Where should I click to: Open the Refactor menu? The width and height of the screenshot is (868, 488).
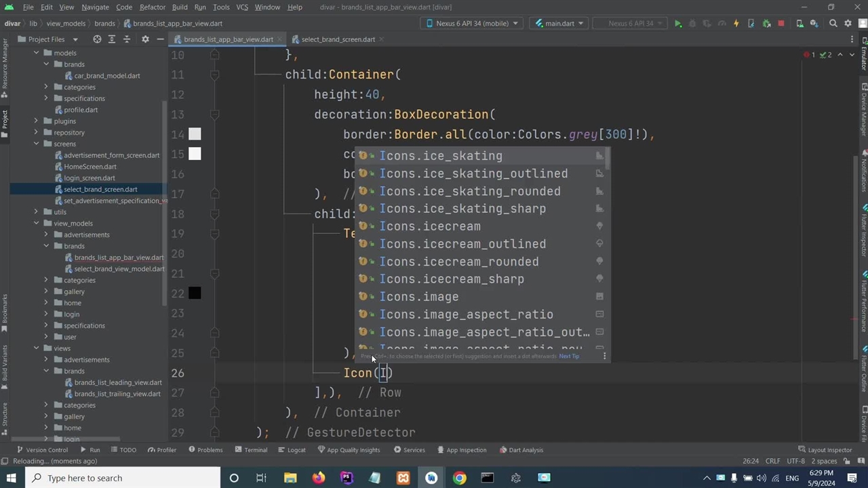tap(152, 7)
